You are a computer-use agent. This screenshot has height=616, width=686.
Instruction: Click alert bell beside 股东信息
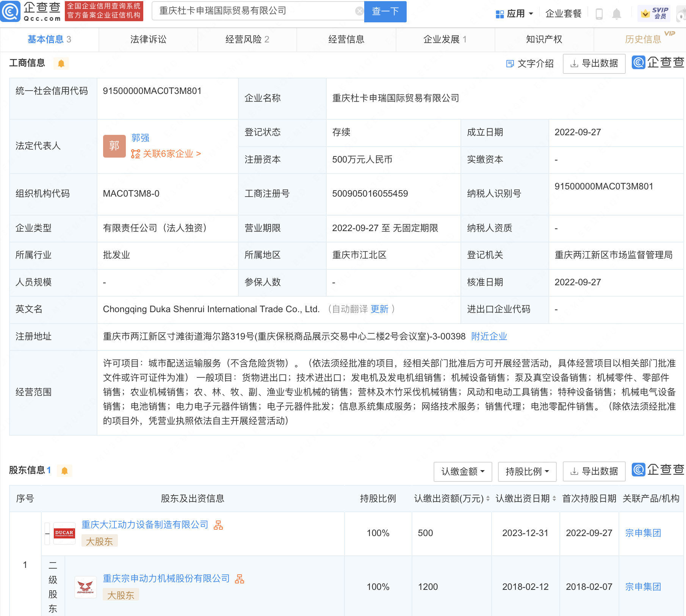tap(64, 471)
